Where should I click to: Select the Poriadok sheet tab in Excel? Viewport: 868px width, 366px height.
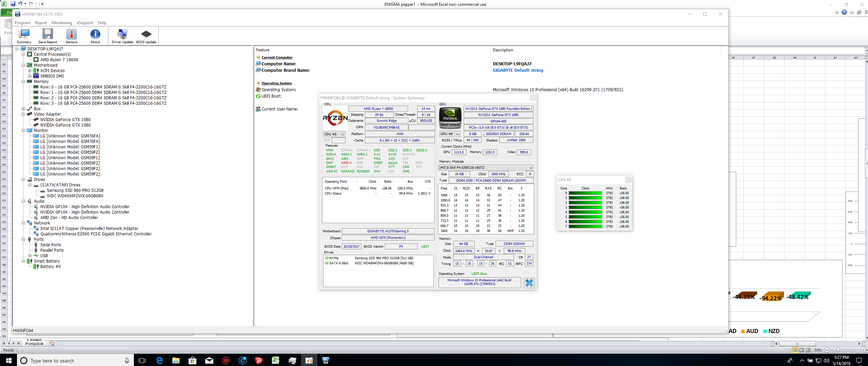point(34,344)
